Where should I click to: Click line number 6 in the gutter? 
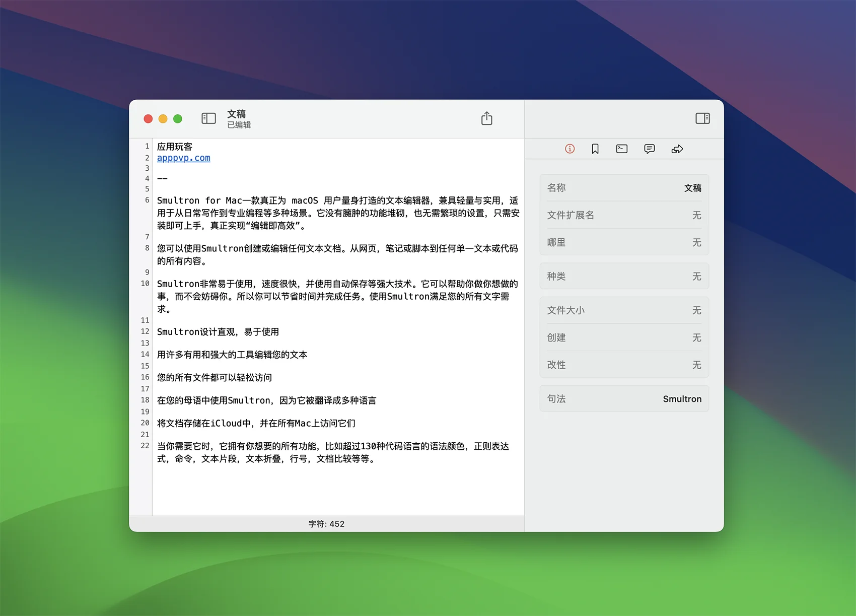[x=147, y=200]
